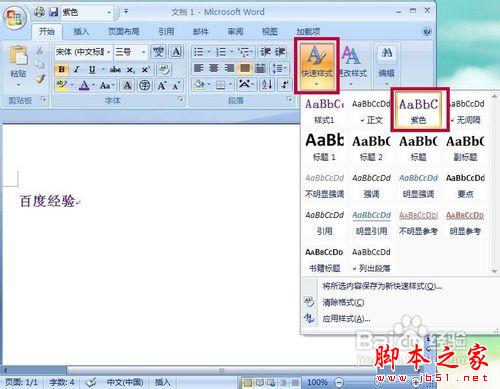The height and width of the screenshot is (389, 500).
Task: Click the distributed alignment icon
Action: (260, 68)
